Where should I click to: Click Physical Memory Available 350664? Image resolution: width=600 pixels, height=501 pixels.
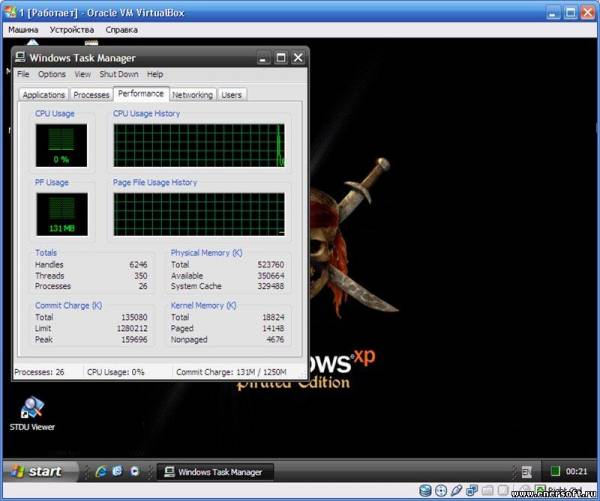(x=271, y=276)
